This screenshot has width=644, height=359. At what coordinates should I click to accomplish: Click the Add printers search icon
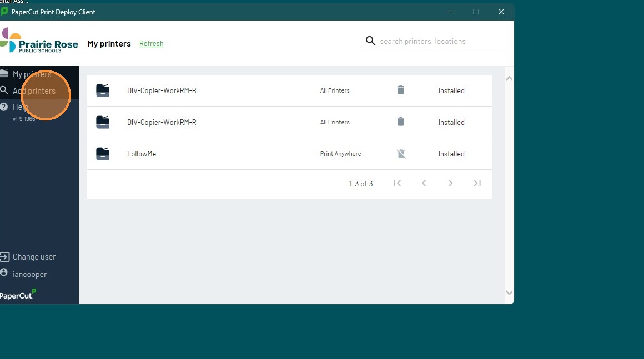[4, 90]
